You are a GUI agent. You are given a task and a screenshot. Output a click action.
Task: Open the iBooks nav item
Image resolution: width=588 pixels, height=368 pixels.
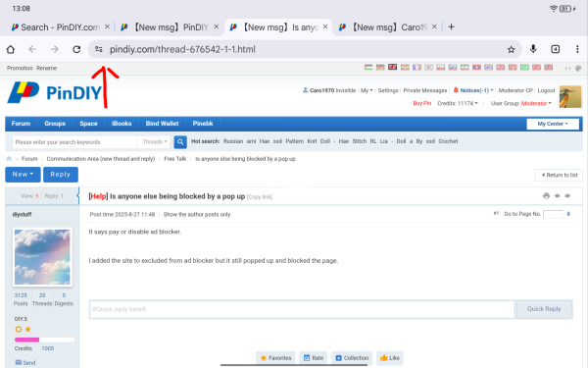coord(122,124)
